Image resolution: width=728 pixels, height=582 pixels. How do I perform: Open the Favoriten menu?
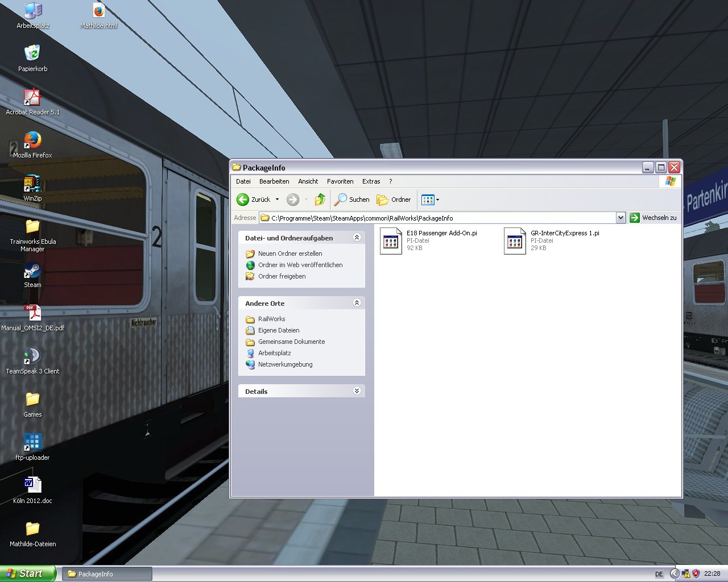(340, 181)
